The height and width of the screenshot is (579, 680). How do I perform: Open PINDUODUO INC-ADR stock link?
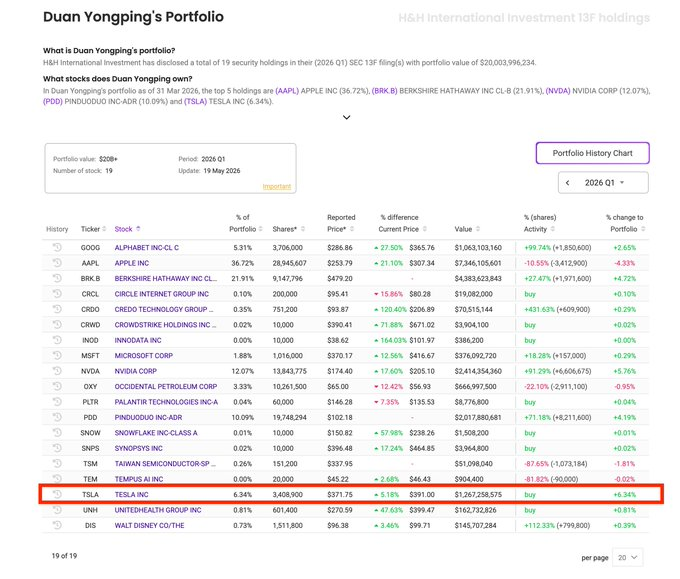(x=148, y=417)
